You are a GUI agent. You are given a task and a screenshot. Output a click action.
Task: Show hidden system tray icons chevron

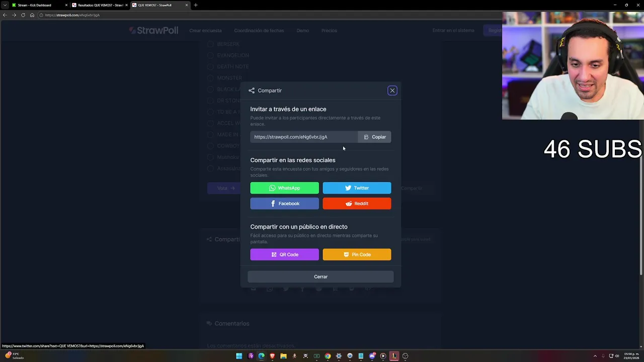pyautogui.click(x=595, y=356)
